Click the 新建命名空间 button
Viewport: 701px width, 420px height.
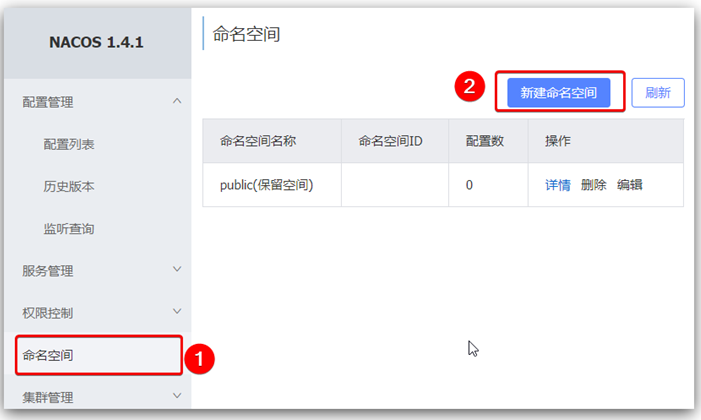558,93
